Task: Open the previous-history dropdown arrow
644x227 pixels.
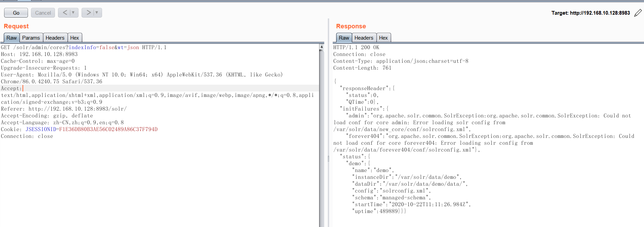Action: point(73,13)
